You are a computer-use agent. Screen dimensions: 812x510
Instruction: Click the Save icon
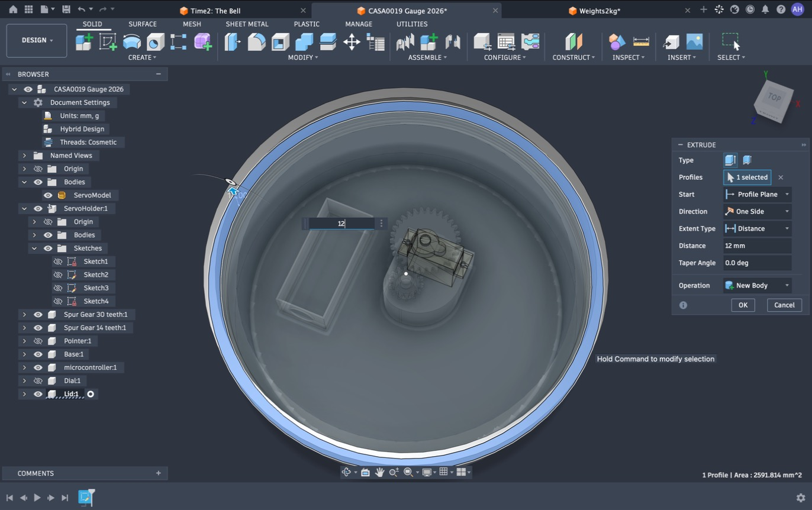click(x=66, y=9)
